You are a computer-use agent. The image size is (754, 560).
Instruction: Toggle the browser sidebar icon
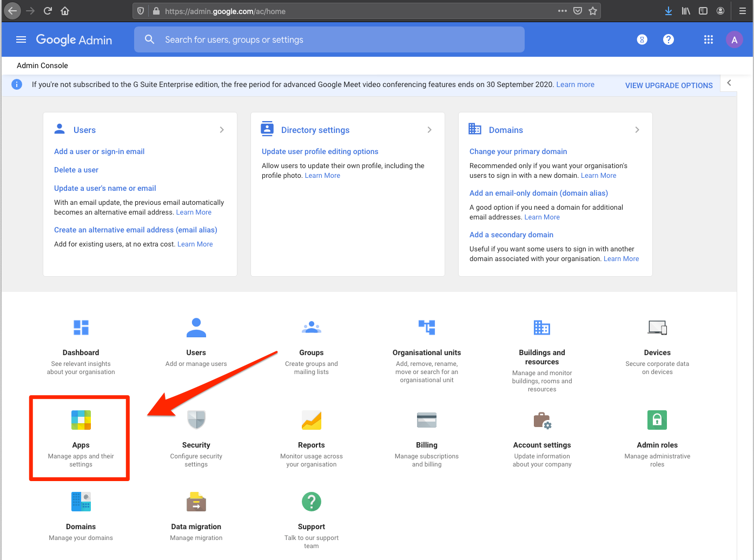tap(703, 11)
